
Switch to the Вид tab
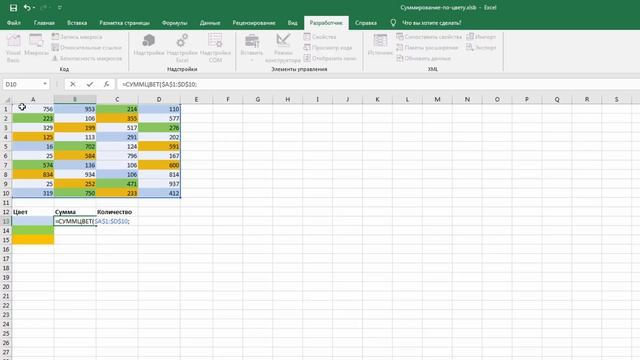(292, 23)
